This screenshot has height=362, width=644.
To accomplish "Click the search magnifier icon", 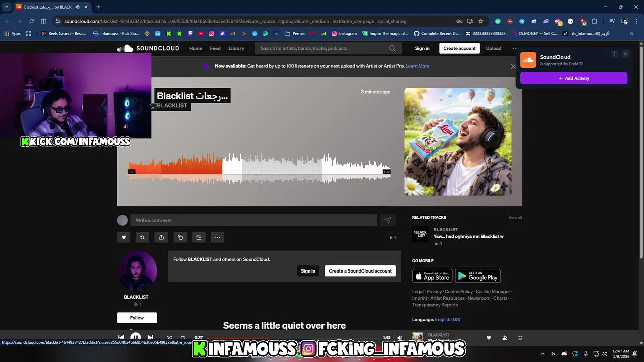I will click(x=392, y=48).
